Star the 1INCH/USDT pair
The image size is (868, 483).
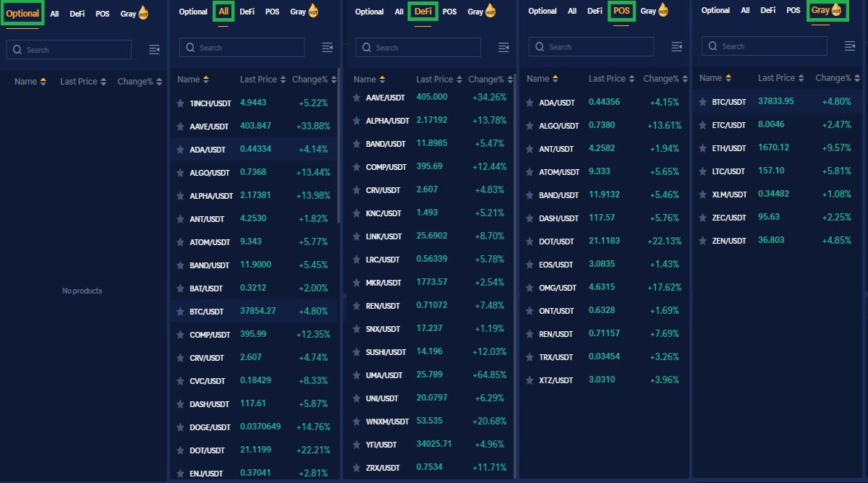tap(180, 103)
